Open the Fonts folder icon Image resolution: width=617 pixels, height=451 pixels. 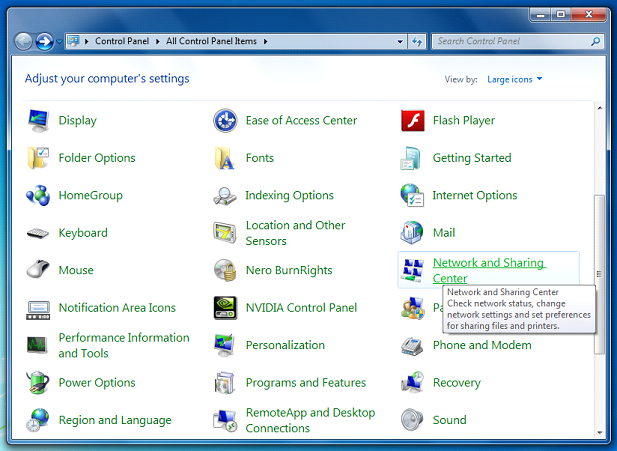pyautogui.click(x=225, y=158)
